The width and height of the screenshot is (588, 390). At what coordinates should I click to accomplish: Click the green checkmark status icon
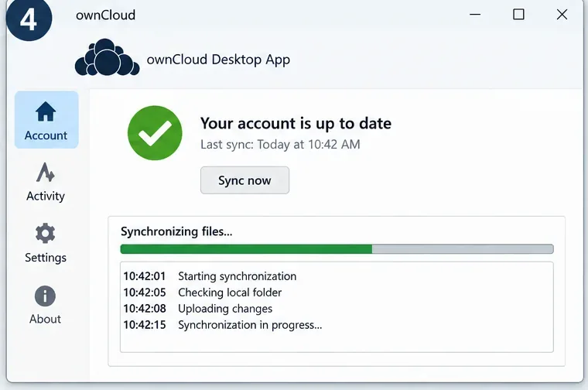coord(155,133)
